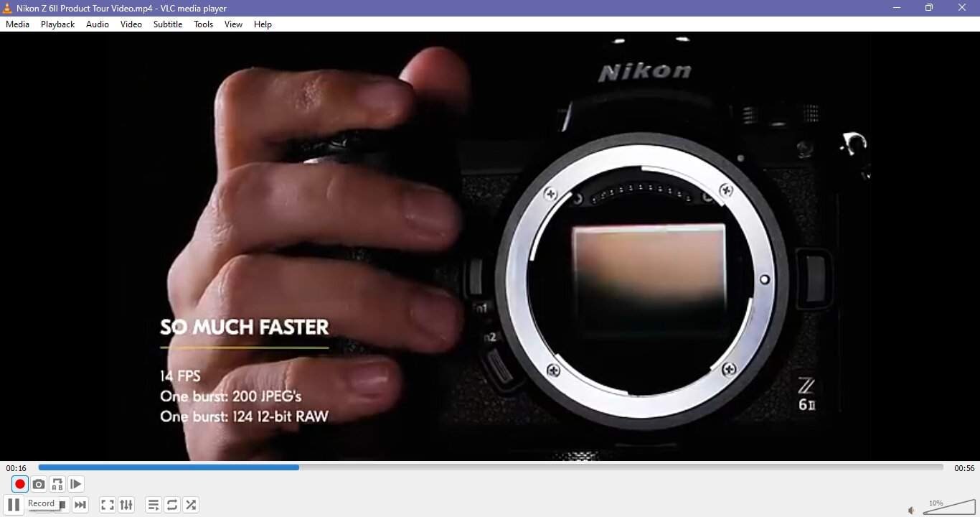The width and height of the screenshot is (980, 517).
Task: Skip to the next media item
Action: click(x=80, y=504)
